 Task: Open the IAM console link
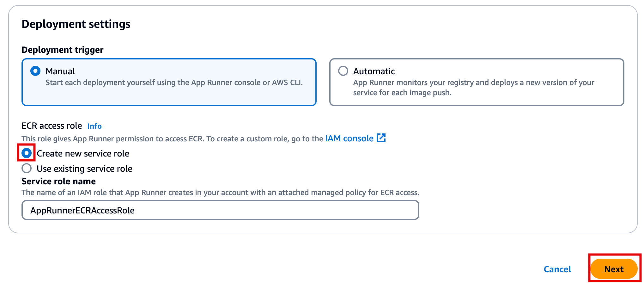pyautogui.click(x=349, y=138)
